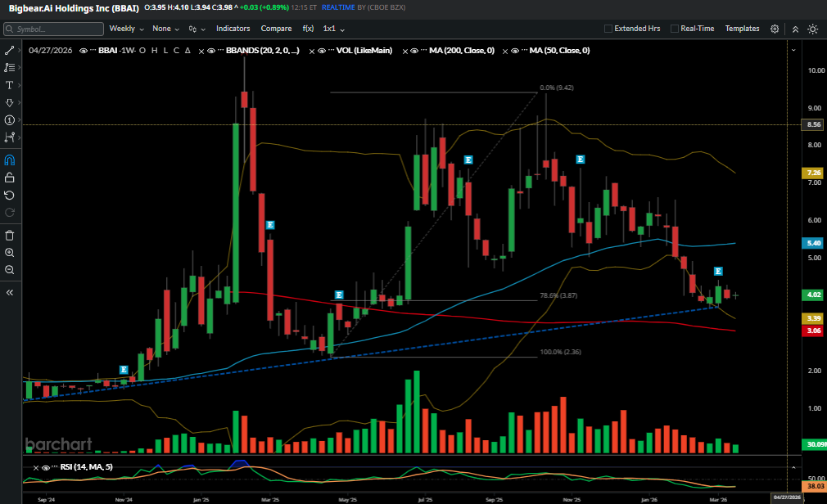Click the yellow 7.26 Bollinger price tag
This screenshot has width=827, height=504.
[x=814, y=173]
